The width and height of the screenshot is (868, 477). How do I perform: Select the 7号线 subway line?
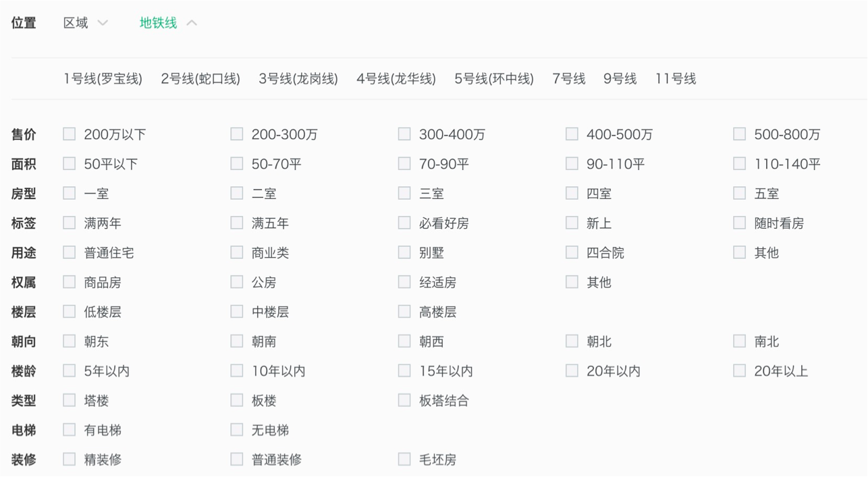(x=568, y=79)
